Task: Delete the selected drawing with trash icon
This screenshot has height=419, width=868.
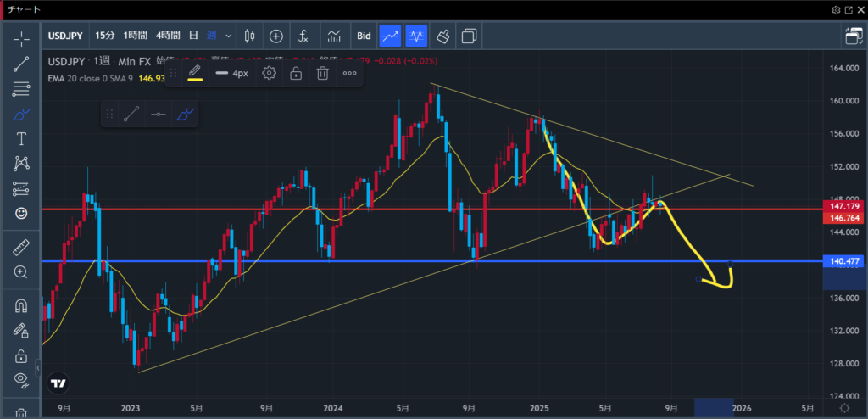Action: [323, 73]
